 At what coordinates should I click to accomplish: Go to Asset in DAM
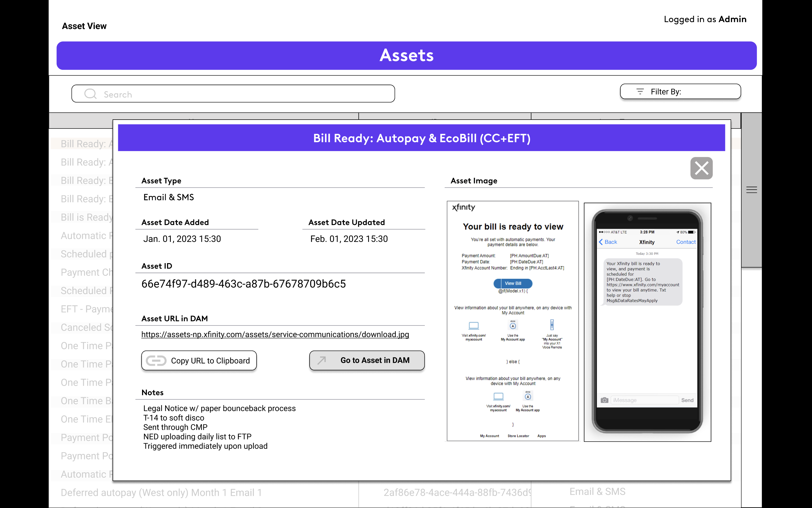[x=367, y=360]
